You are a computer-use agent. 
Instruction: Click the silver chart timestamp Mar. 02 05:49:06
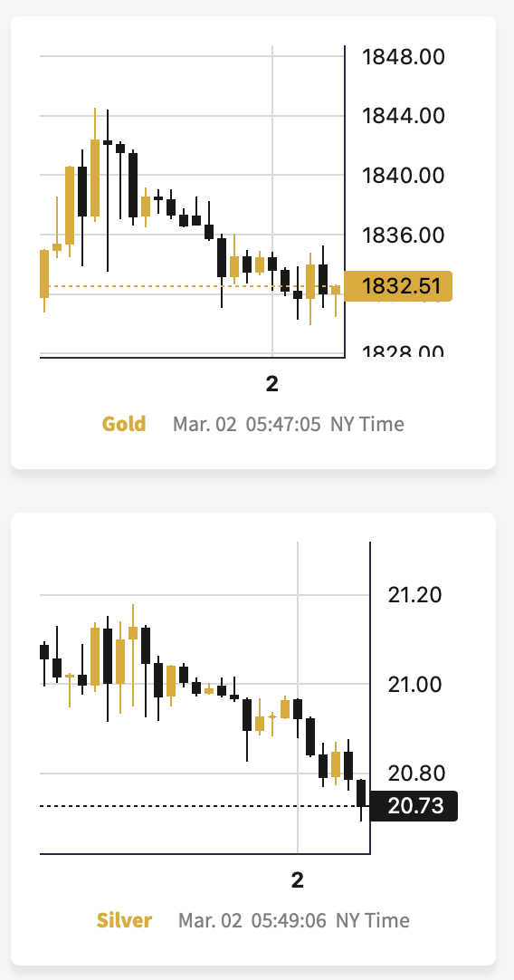tap(252, 920)
